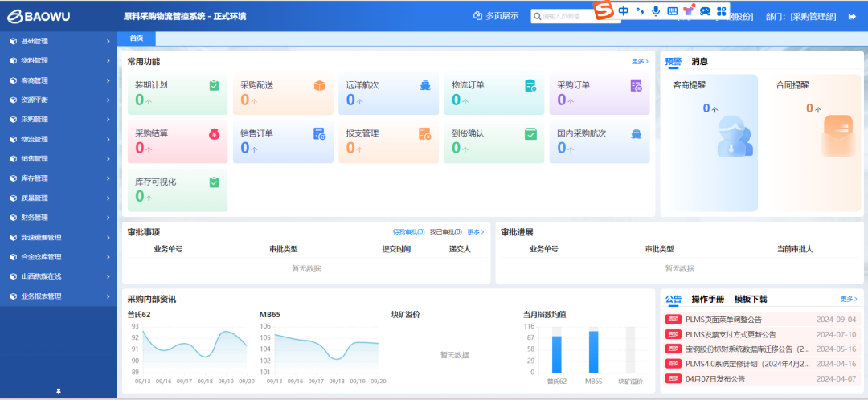
Task: Click the Sogou input microphone icon
Action: coord(656,11)
